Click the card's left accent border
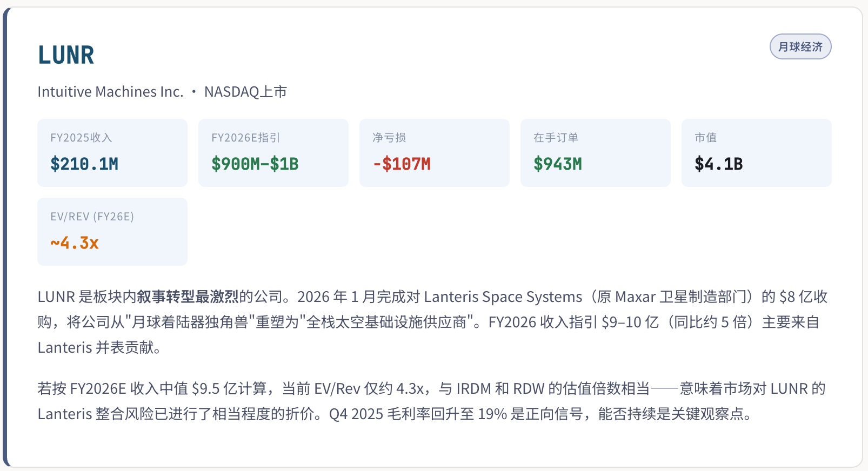Viewport: 868px width, 471px height. [x=5, y=238]
